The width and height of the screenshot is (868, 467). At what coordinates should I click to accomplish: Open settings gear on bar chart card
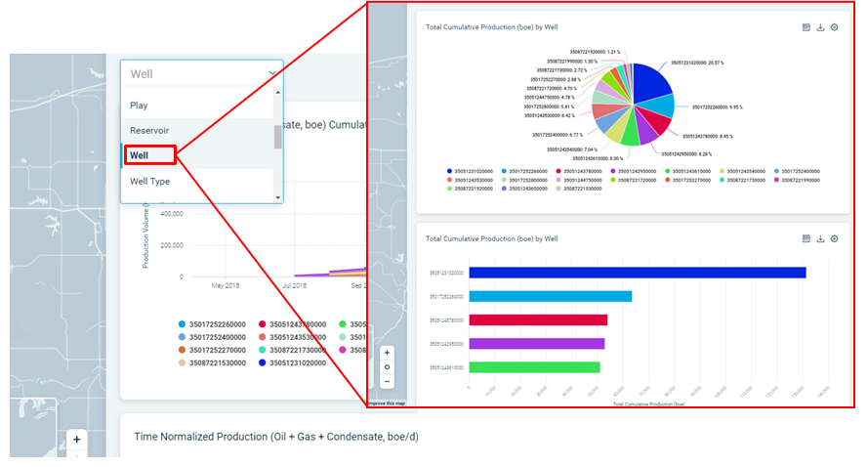[834, 238]
